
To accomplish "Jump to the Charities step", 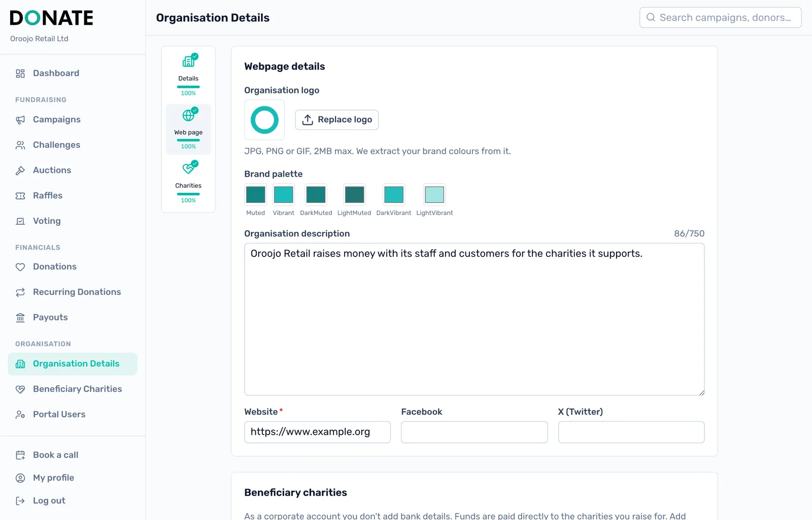I will [188, 182].
